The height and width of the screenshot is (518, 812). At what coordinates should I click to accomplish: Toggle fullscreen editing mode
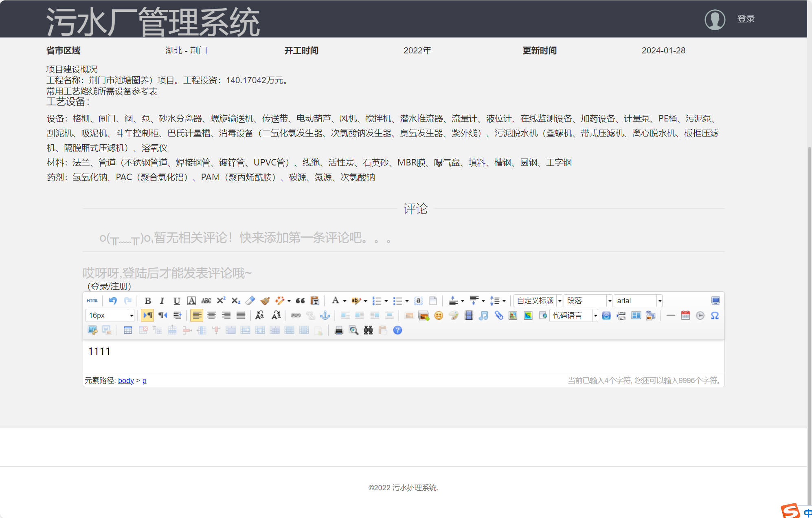coord(715,300)
